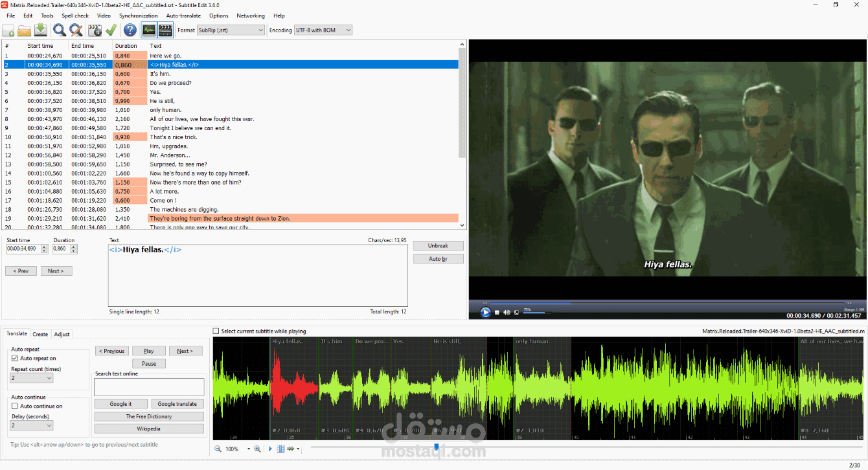Open the Spell check menu
Viewport: 868px width, 470px height.
(x=75, y=16)
